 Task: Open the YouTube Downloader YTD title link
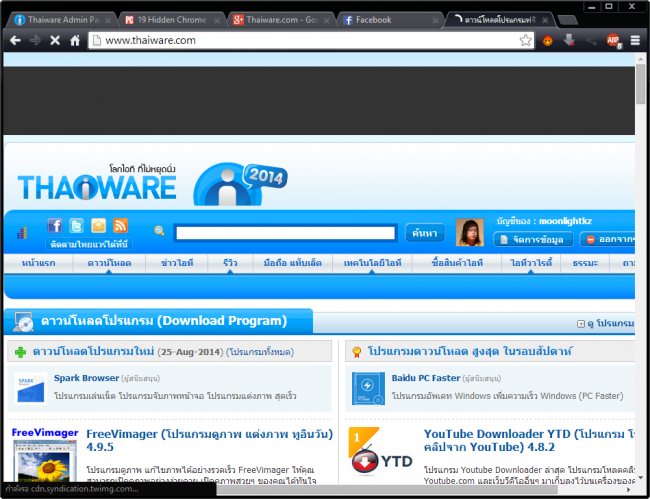coord(529,441)
